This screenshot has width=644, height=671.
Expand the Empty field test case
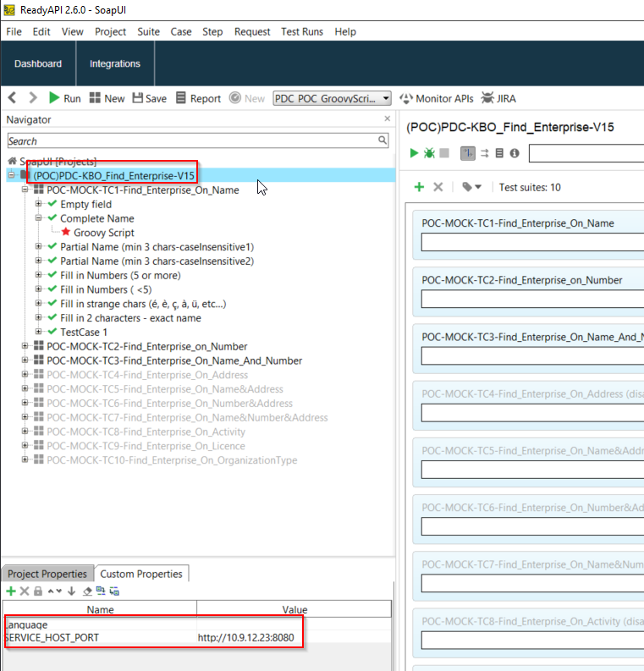pyautogui.click(x=39, y=204)
